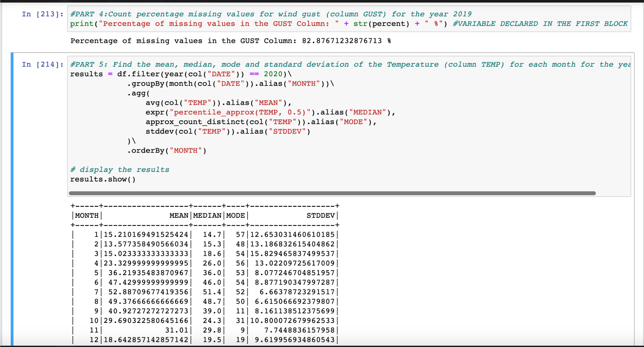Click the PART 5 comment line
Screen dimensions: 644x347
[351, 64]
